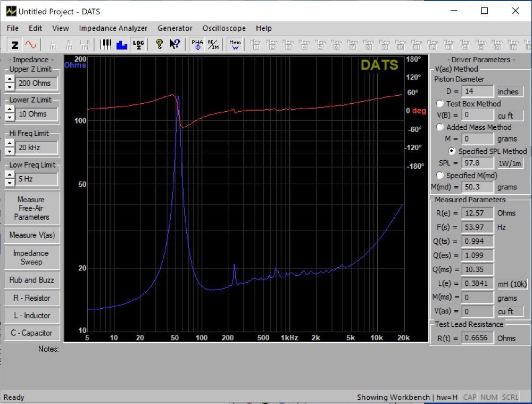The width and height of the screenshot is (532, 404).
Task: Click the L R IN dual input icon
Action: [85, 45]
